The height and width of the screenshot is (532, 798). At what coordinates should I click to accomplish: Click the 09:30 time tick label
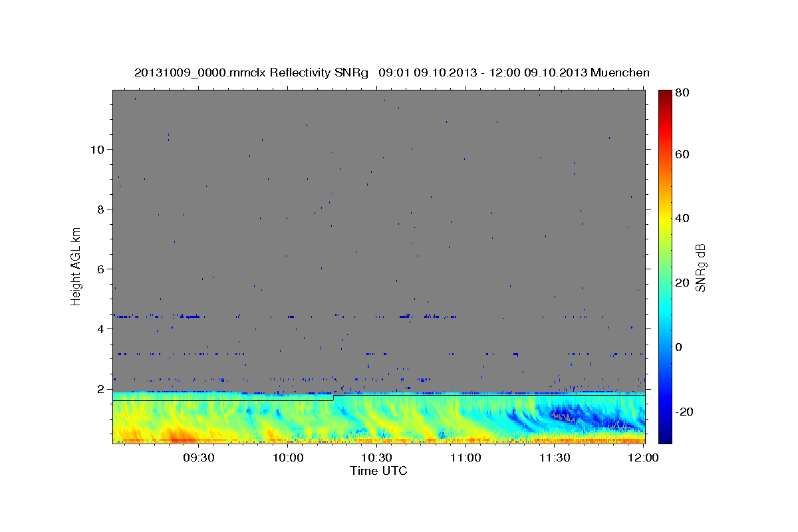[199, 458]
